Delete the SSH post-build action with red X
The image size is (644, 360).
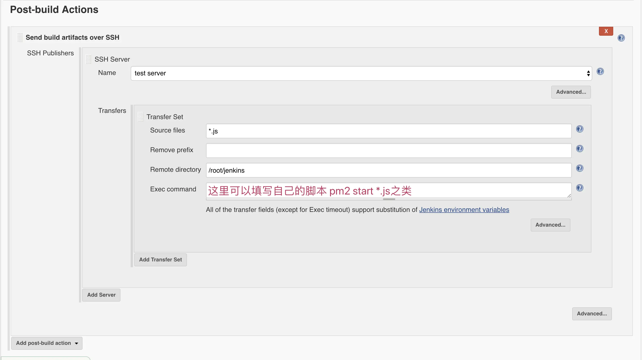[x=606, y=31]
